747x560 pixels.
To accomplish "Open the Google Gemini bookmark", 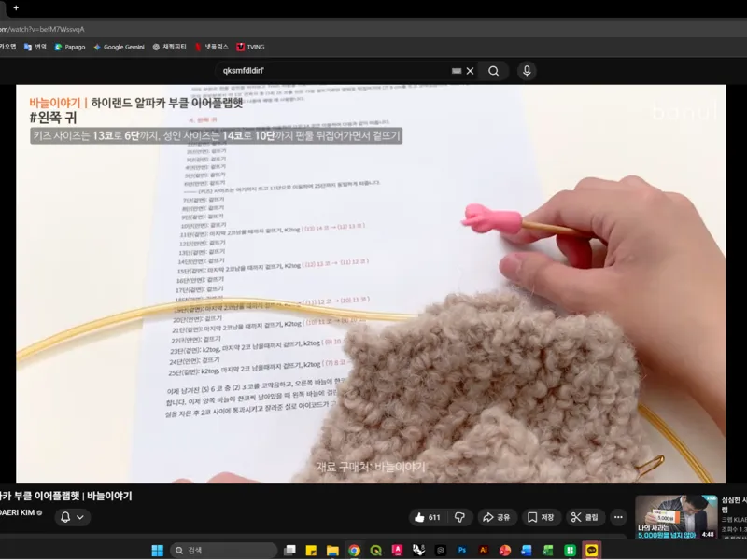I will coord(119,47).
